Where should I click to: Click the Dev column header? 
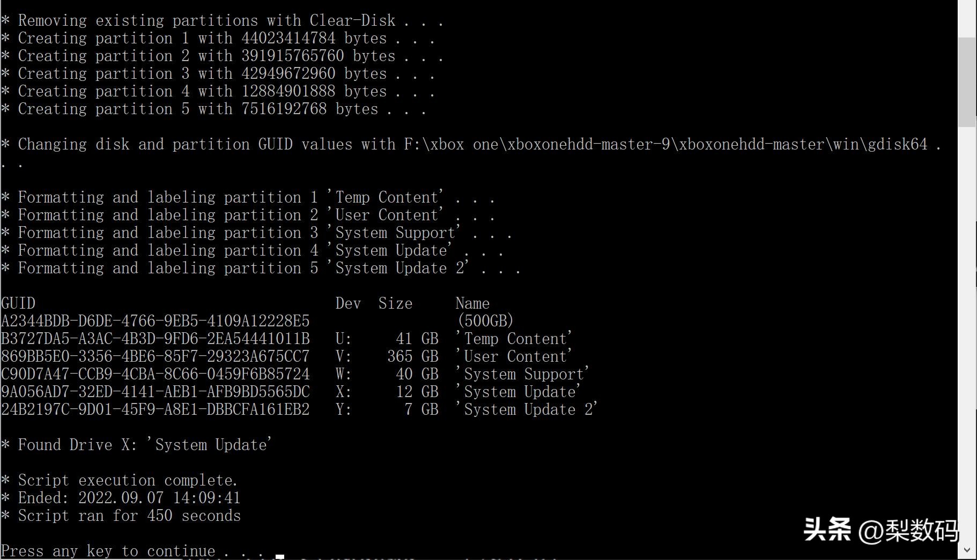[x=348, y=303]
